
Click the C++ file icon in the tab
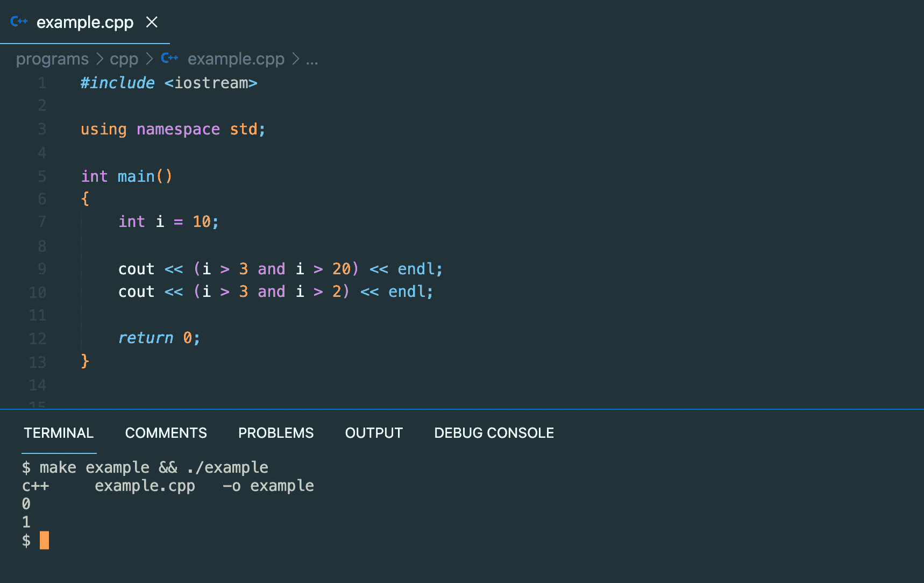(x=19, y=22)
